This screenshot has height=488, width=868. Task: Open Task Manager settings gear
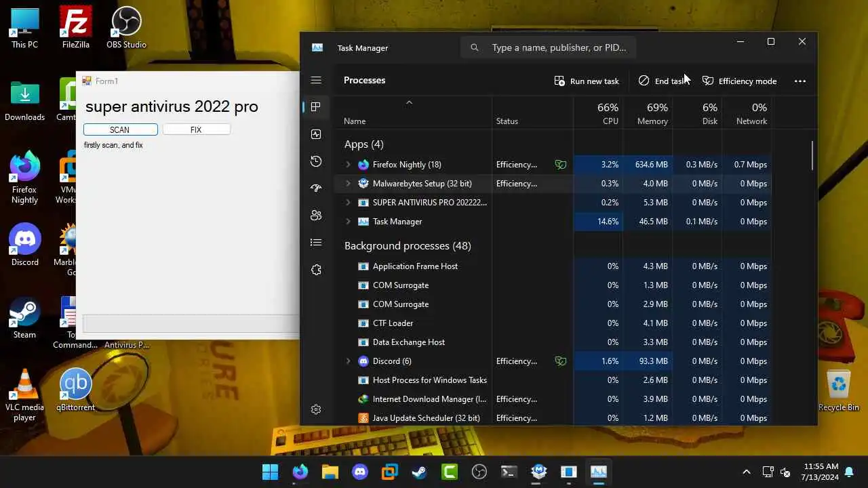316,409
